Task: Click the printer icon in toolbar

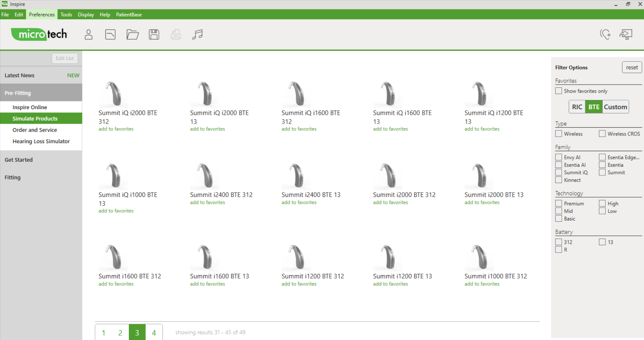Action: coord(176,34)
